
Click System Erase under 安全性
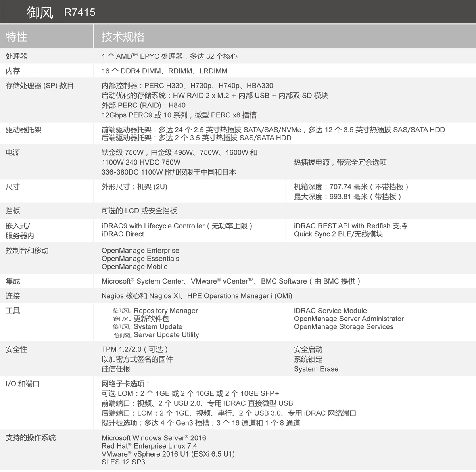pyautogui.click(x=316, y=369)
